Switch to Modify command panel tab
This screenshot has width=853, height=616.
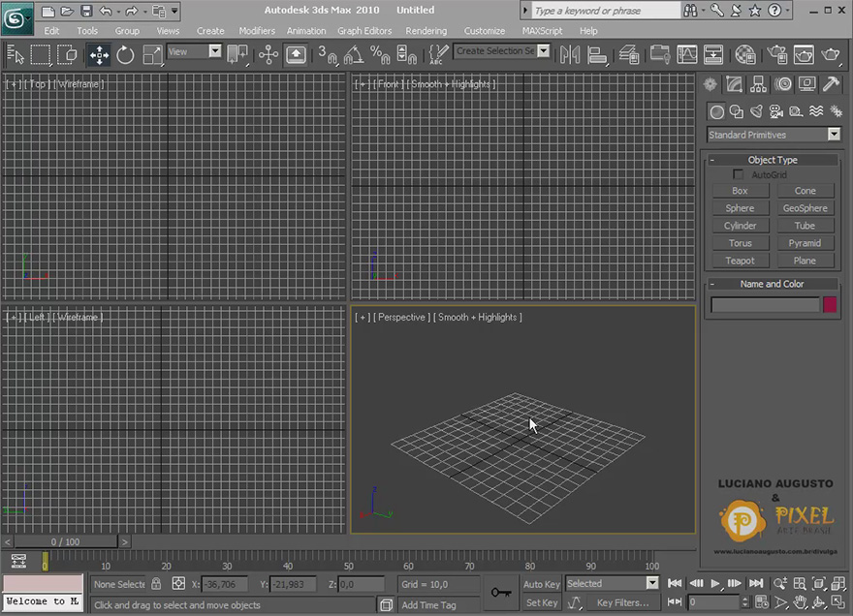734,83
